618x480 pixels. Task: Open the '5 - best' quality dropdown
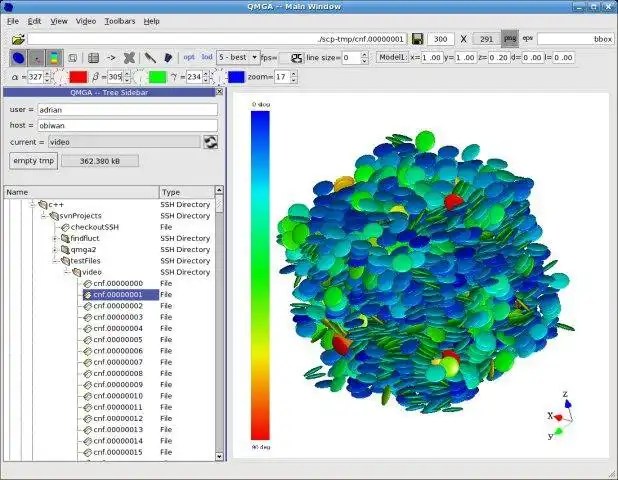(x=238, y=58)
